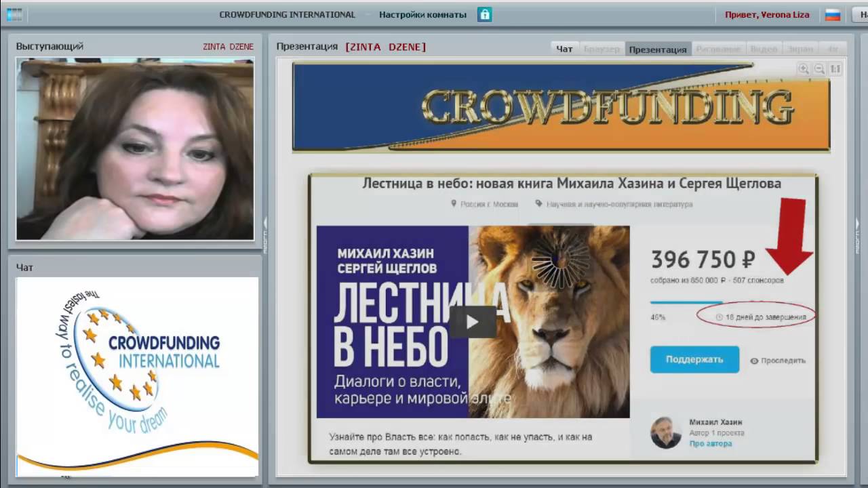Viewport: 868px width, 488px height.
Task: Click the blue funding progress bar
Action: click(x=686, y=302)
